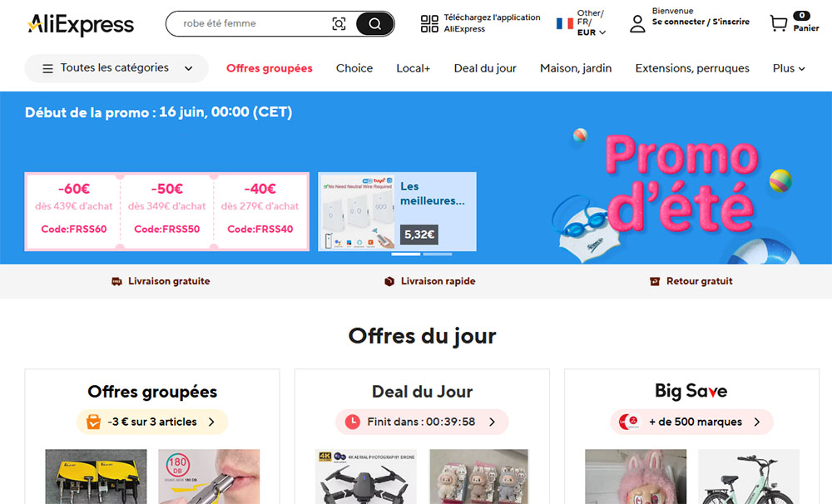Click the AliExpress logo

(x=81, y=24)
